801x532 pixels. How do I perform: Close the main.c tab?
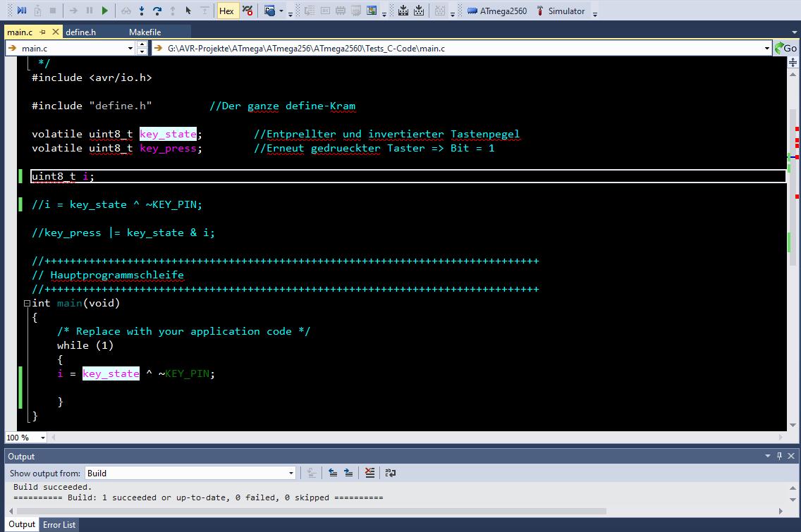click(x=56, y=32)
